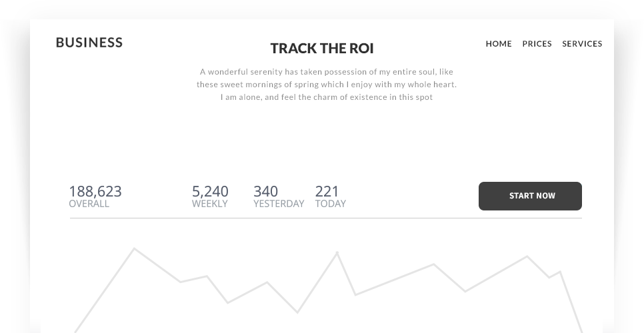Click the BUSINESS logo

[x=89, y=43]
